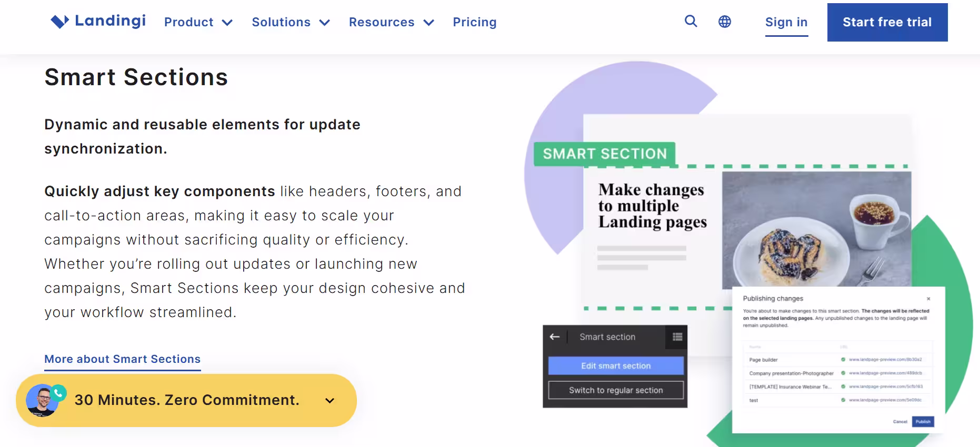The height and width of the screenshot is (447, 980).
Task: Expand the 30 Minutes Zero Commitment banner chevron
Action: coord(330,401)
